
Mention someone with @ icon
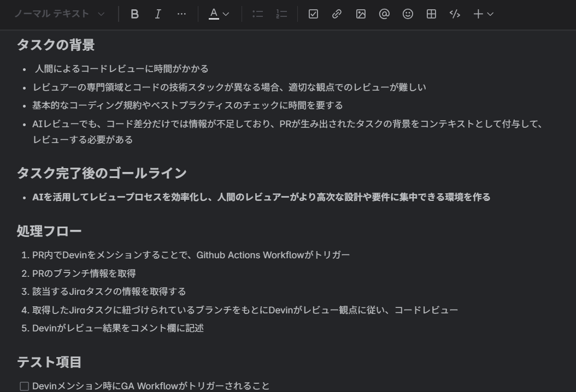coord(384,14)
